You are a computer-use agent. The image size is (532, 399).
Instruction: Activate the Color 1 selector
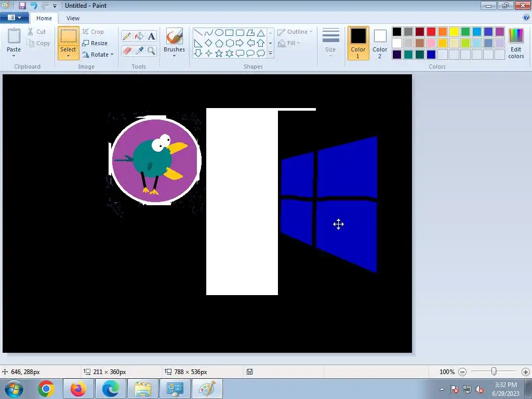[358, 43]
